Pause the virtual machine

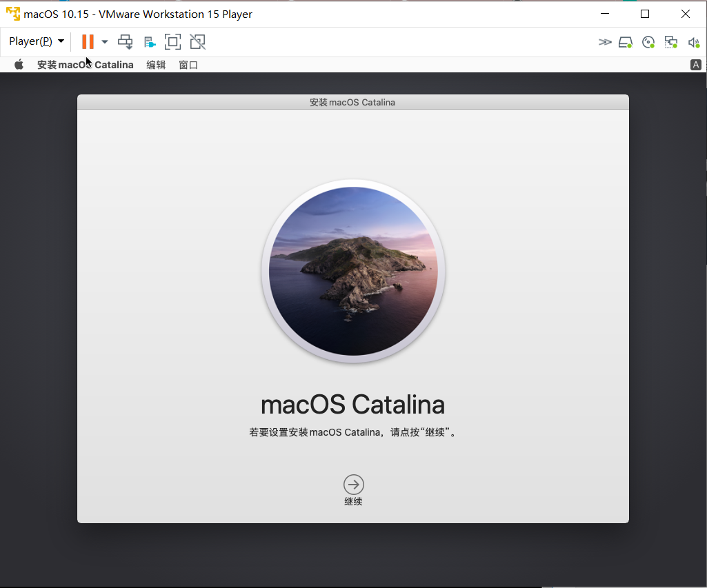[x=88, y=41]
